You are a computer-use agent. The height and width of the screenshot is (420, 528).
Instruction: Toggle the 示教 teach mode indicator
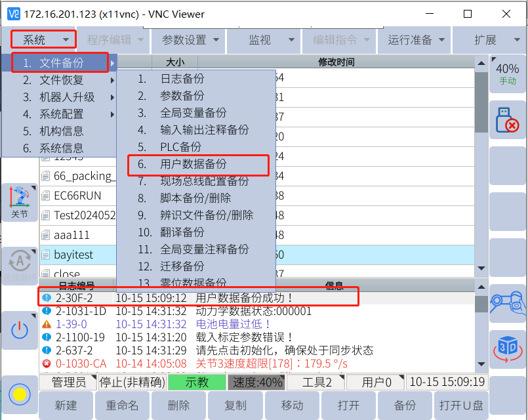[197, 382]
